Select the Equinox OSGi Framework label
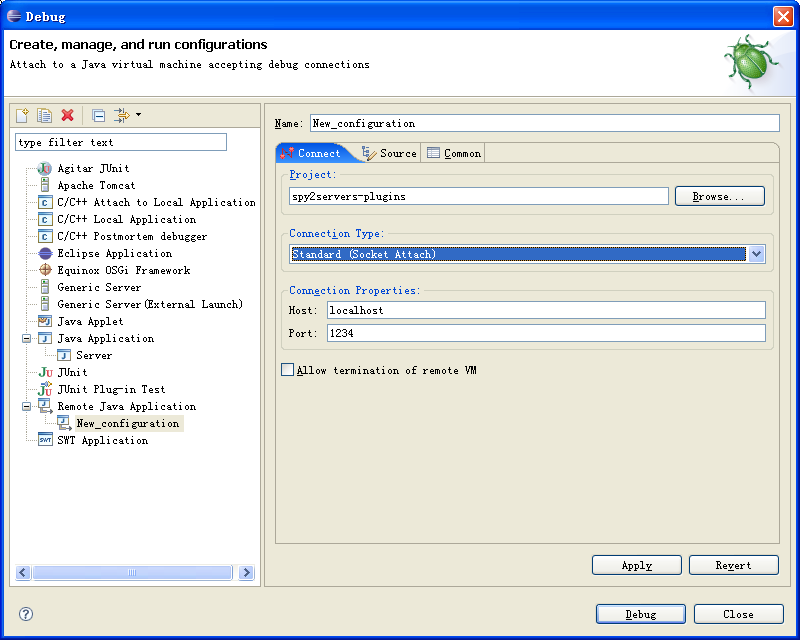800x640 pixels. (124, 270)
